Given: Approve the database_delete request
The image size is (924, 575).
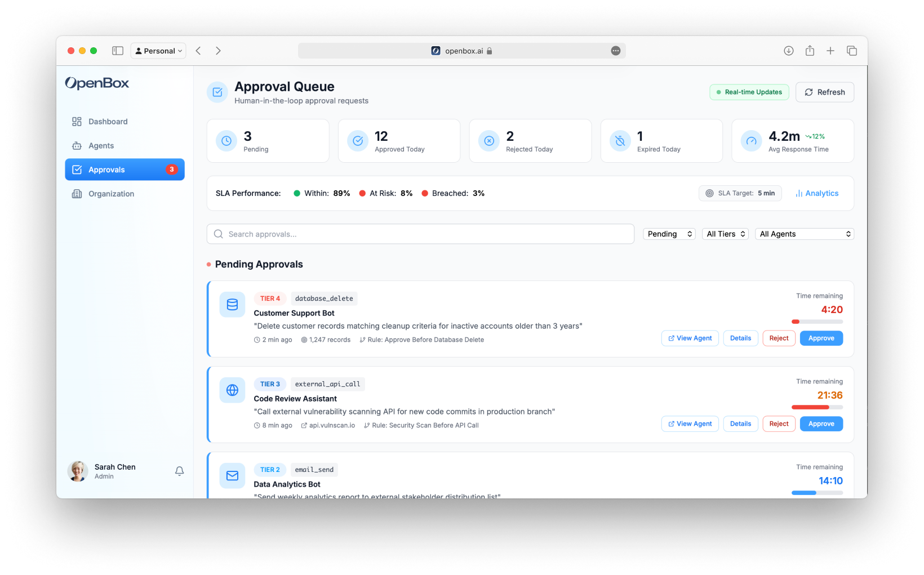Looking at the screenshot, I should tap(821, 338).
